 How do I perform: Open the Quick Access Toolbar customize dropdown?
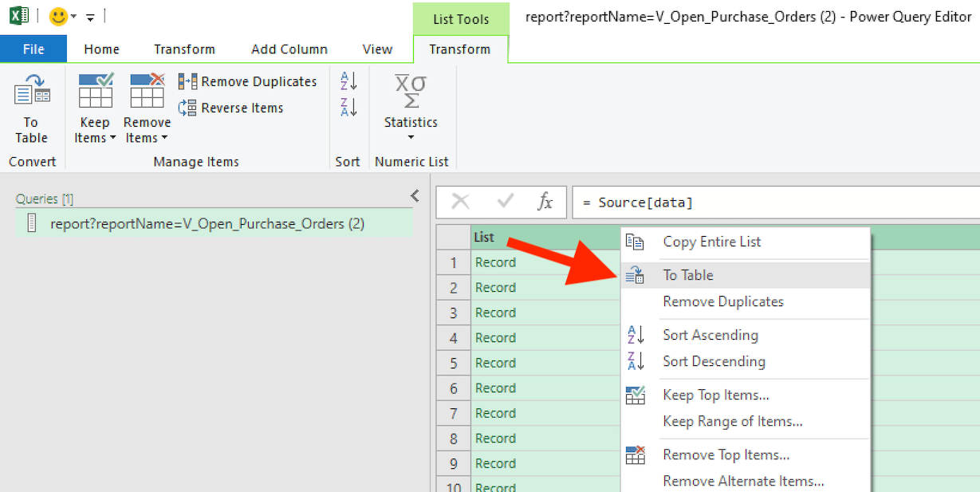[x=90, y=17]
